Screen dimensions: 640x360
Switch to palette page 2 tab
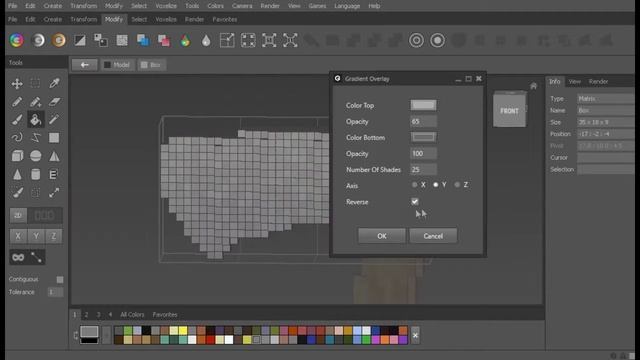tap(87, 315)
